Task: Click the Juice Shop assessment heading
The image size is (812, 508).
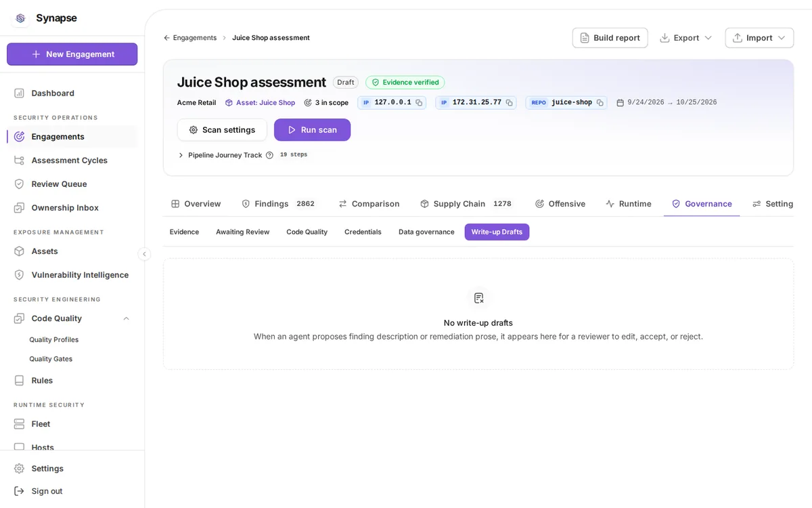Action: click(x=252, y=82)
